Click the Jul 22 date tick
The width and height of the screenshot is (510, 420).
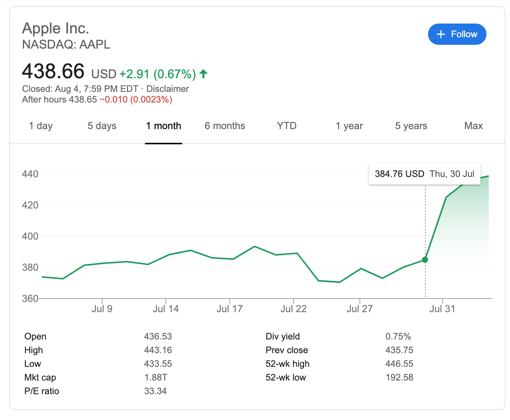(293, 309)
